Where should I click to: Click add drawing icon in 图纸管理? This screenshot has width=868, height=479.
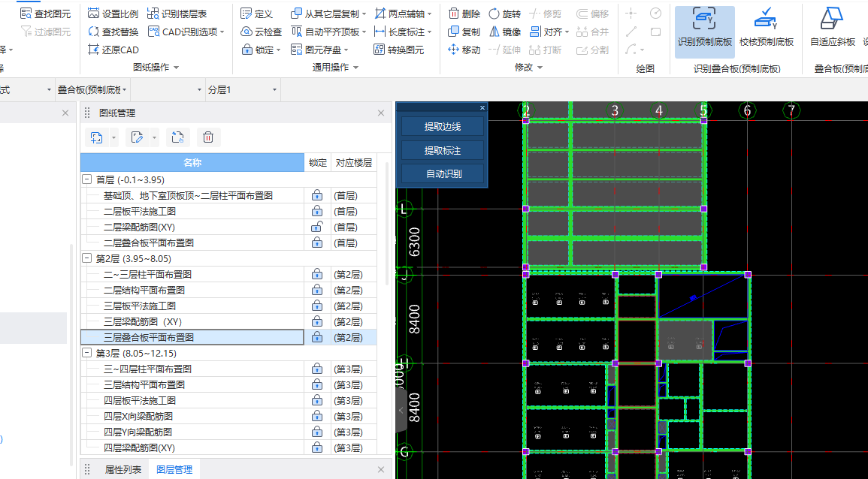pos(96,137)
